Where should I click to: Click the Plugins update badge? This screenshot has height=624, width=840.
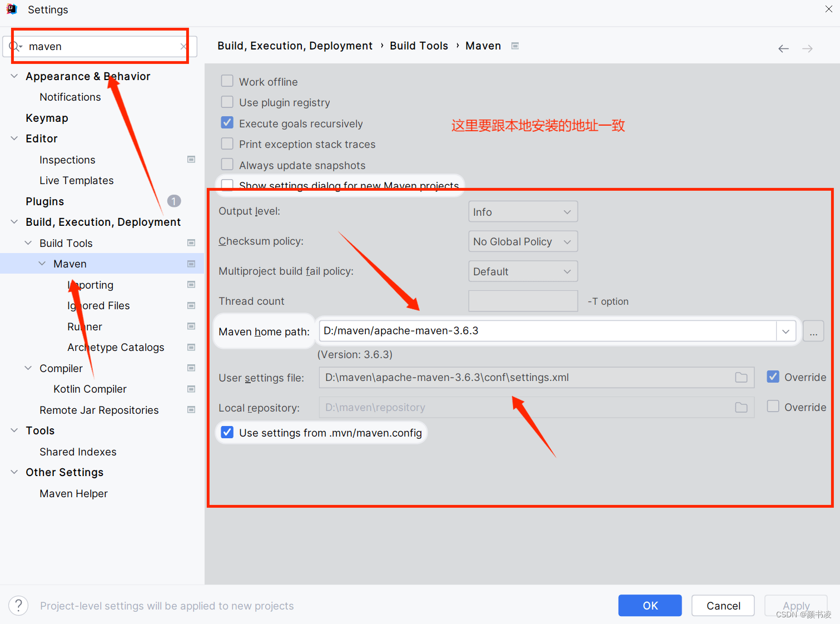point(174,201)
